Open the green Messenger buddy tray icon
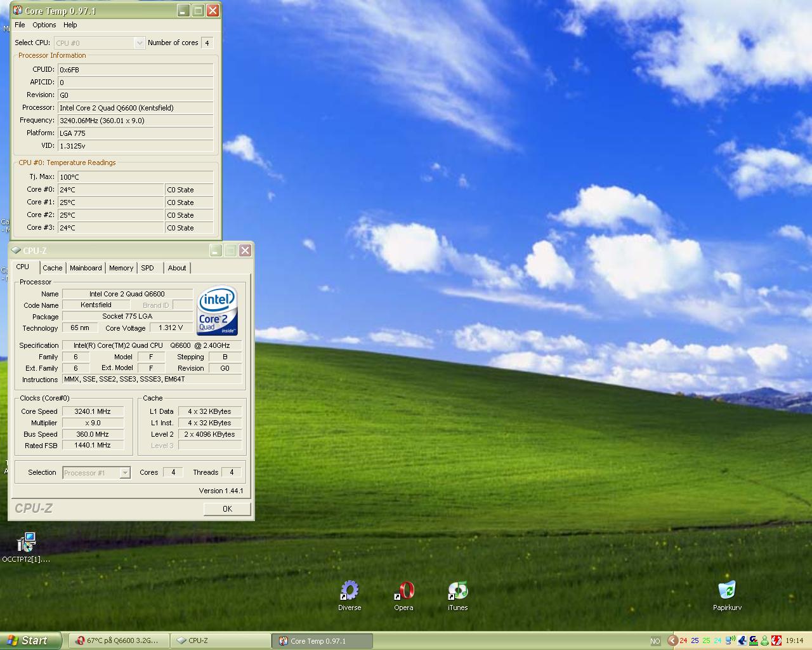812x650 pixels. point(764,640)
